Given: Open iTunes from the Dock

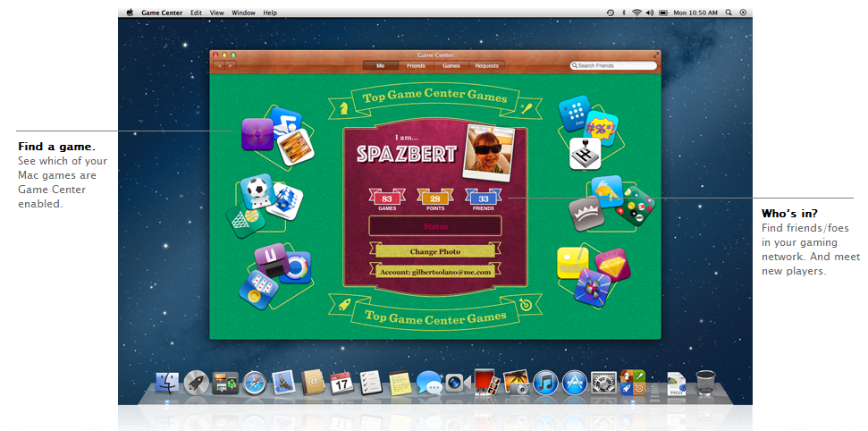Looking at the screenshot, I should click(546, 383).
